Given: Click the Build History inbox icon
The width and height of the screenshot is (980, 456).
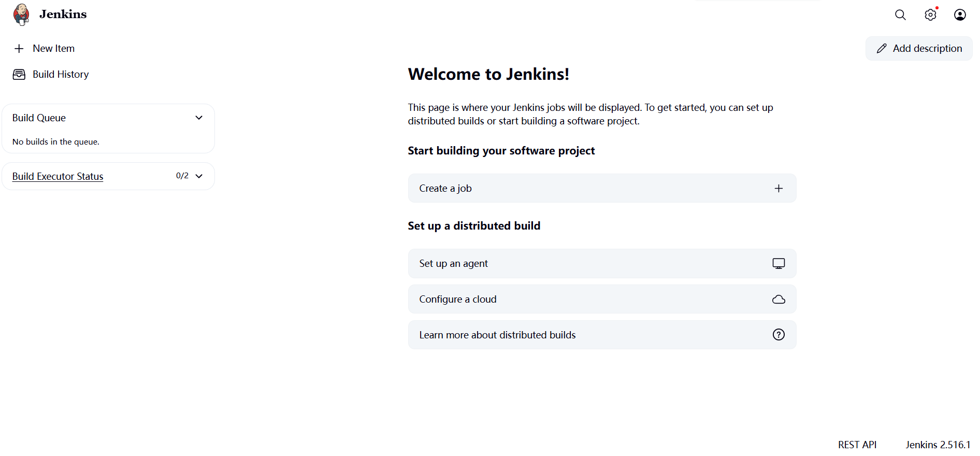Looking at the screenshot, I should click(x=19, y=75).
